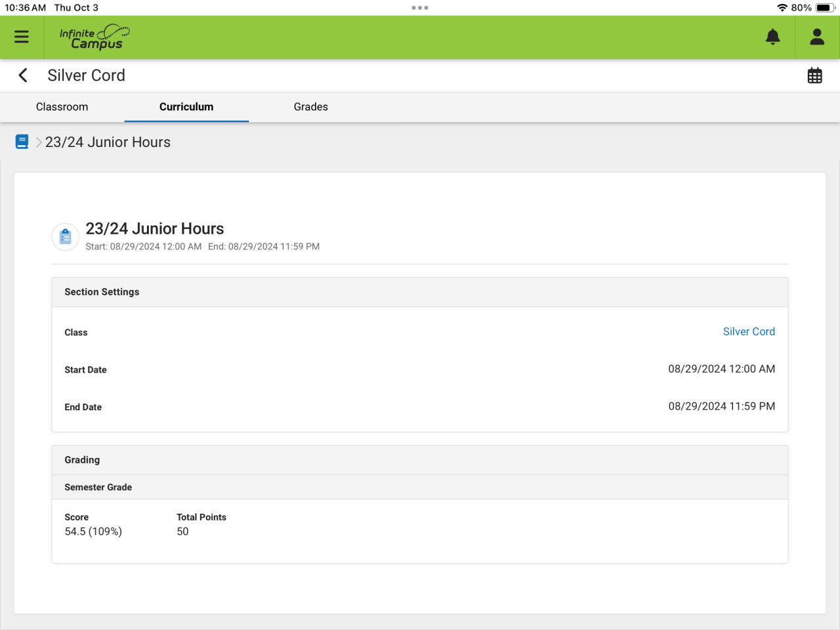The image size is (840, 630).
Task: Click the End 08/29/2024 11:59 PM subtitle
Action: (x=264, y=247)
